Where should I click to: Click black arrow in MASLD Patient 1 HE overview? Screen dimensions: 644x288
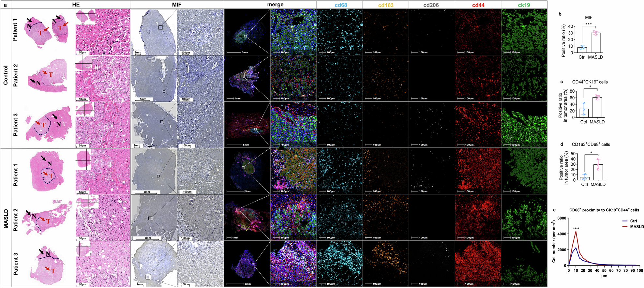[43, 158]
